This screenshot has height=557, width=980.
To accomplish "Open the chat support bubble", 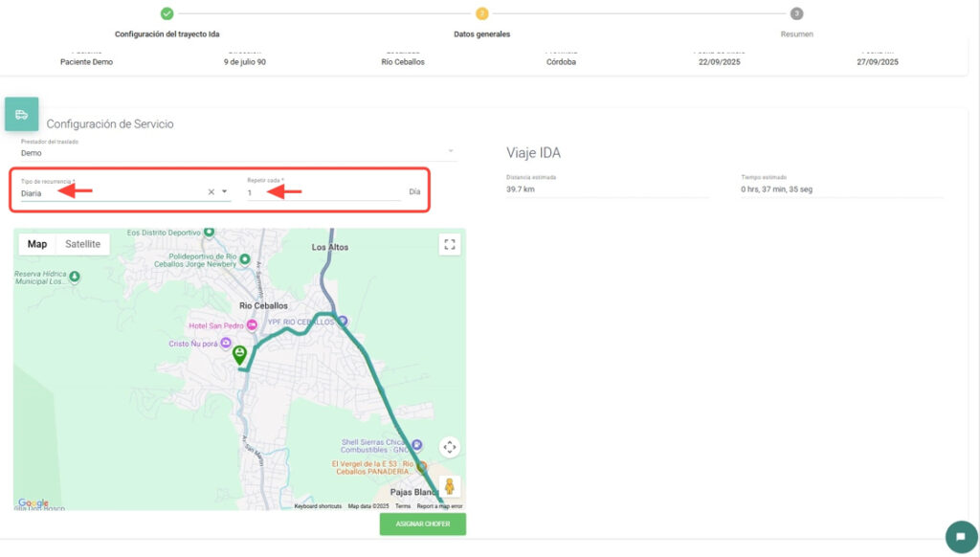I will (x=960, y=537).
